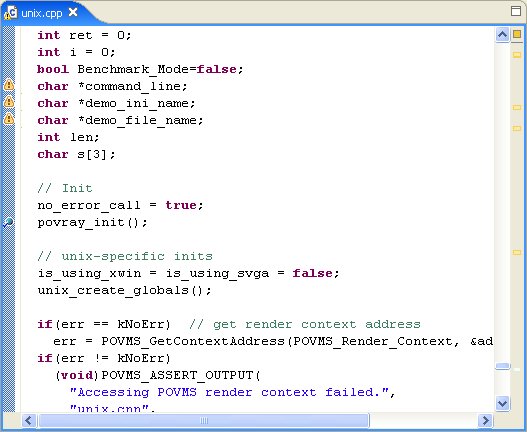The width and height of the screenshot is (527, 432).
Task: Click on '// unix-specific inits' comment
Action: click(x=125, y=256)
